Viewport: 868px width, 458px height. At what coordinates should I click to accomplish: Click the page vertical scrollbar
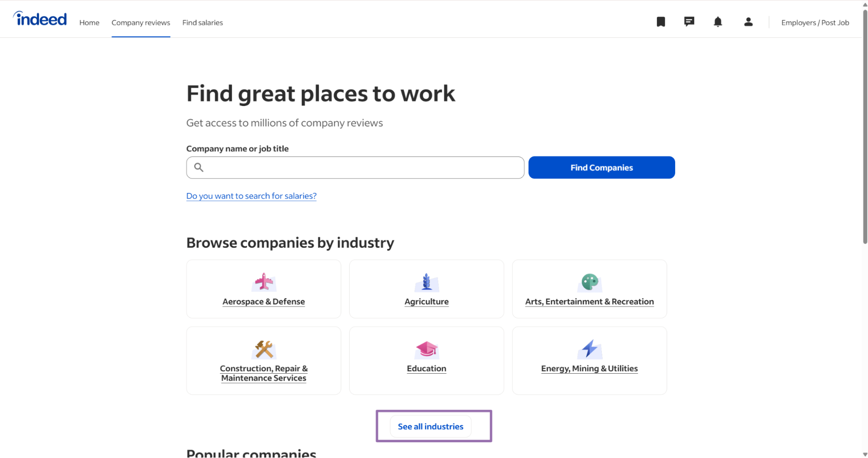tap(865, 126)
